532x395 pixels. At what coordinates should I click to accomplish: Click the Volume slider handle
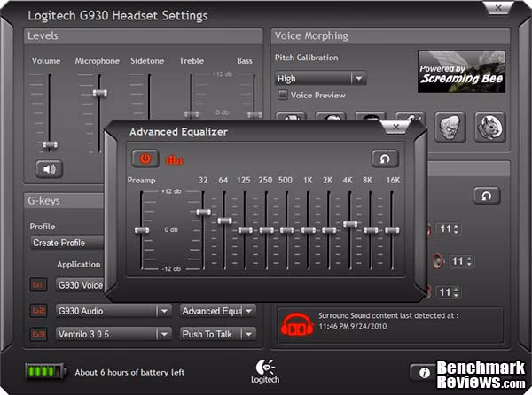click(x=50, y=145)
